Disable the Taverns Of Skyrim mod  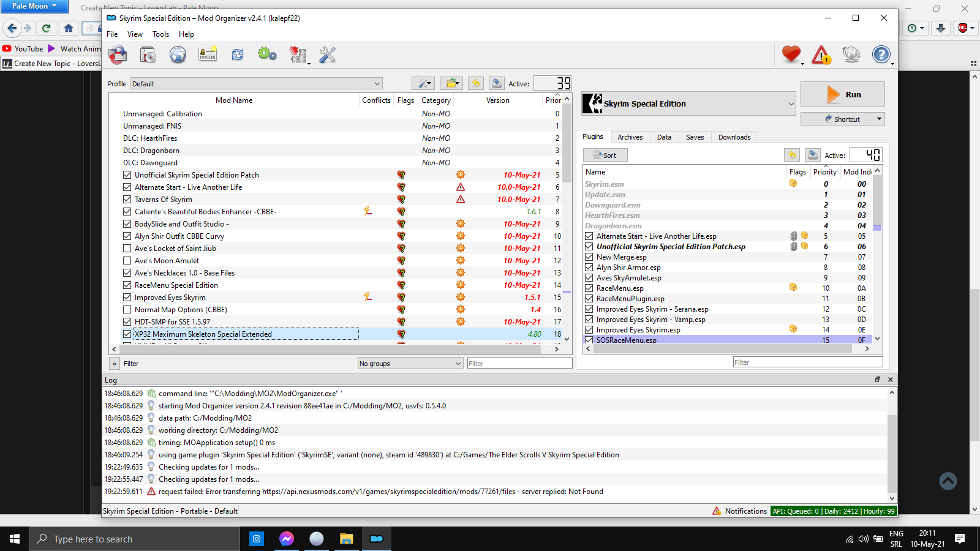click(127, 199)
